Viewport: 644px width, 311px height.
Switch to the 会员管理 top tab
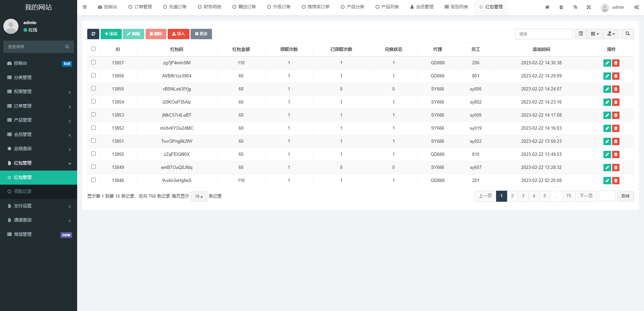(x=422, y=7)
